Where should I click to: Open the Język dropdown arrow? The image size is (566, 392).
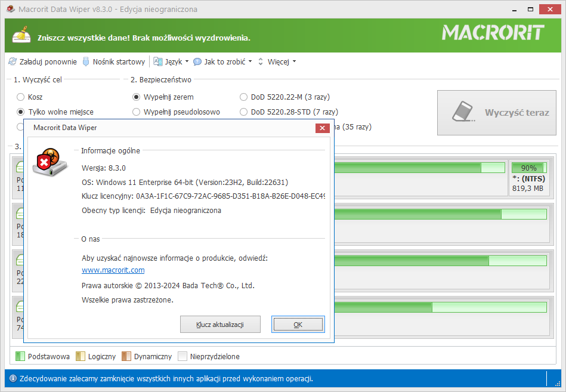point(187,61)
